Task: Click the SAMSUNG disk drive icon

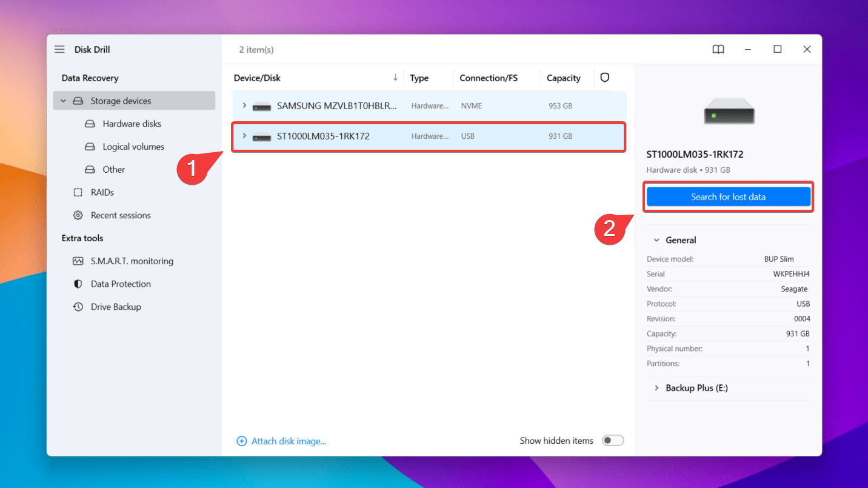Action: click(262, 106)
